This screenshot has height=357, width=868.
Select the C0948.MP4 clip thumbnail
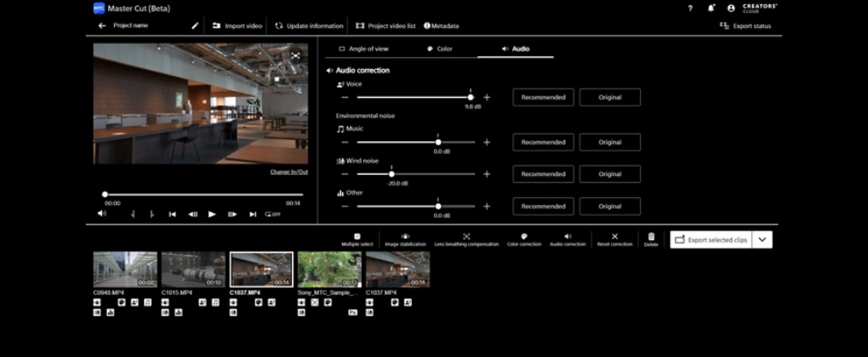pyautogui.click(x=125, y=269)
